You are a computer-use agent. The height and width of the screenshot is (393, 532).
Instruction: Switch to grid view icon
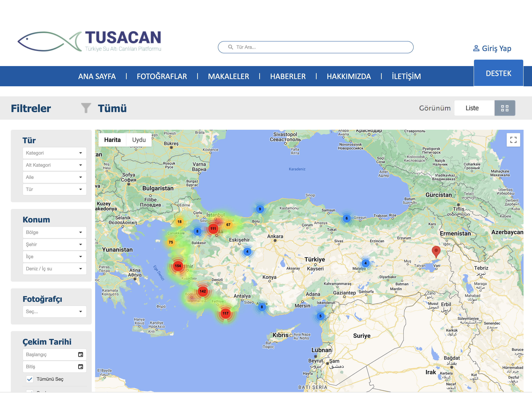[505, 108]
